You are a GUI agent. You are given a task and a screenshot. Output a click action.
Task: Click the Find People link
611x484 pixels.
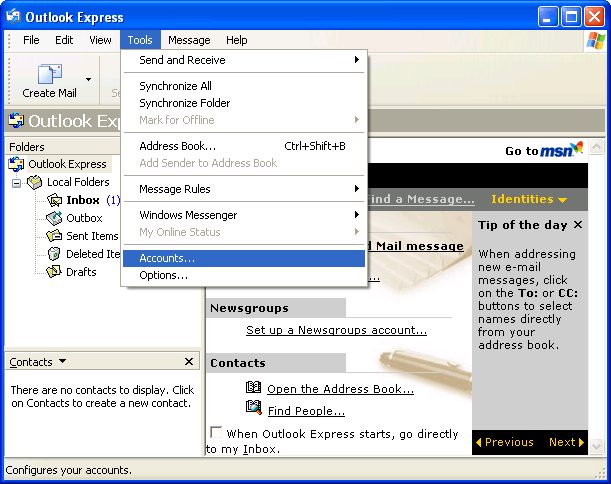pyautogui.click(x=306, y=411)
